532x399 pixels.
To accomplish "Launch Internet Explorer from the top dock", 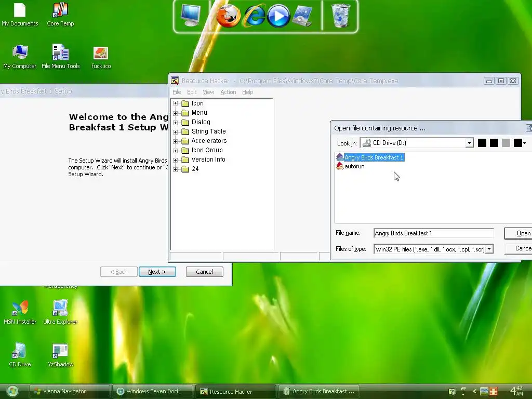I will tap(254, 16).
